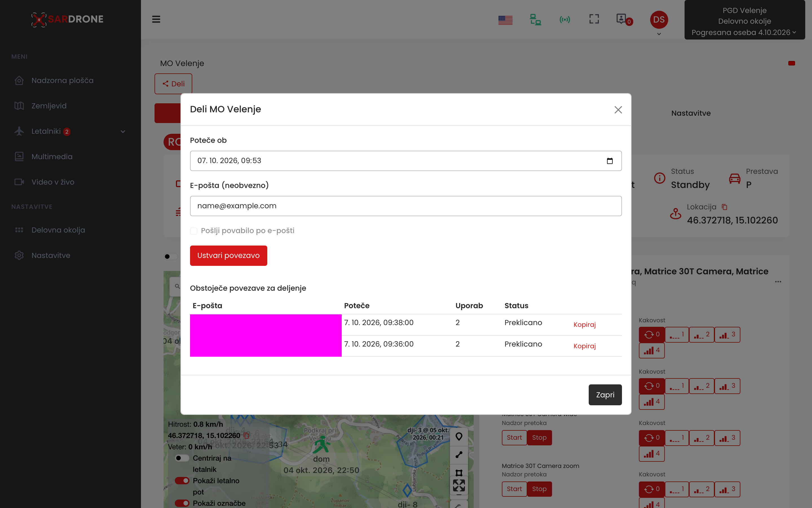Open Nastavitve in sidebar
Viewport: 812px width, 508px height.
click(x=51, y=256)
